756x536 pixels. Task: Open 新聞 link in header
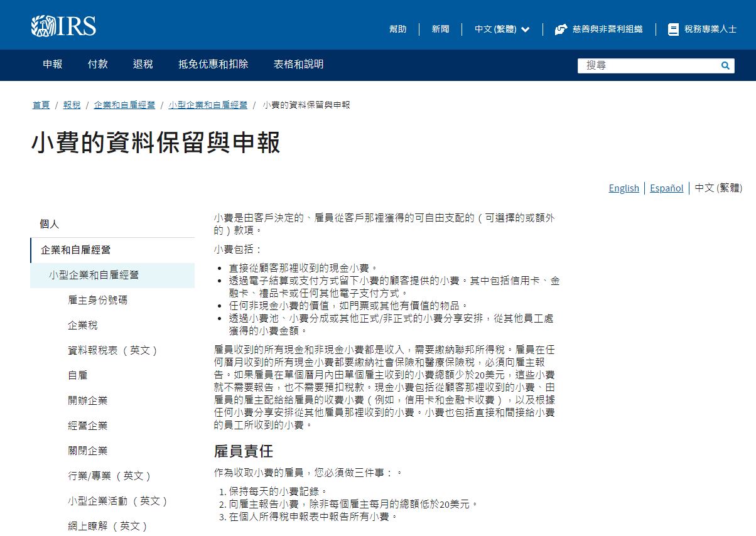pyautogui.click(x=440, y=29)
